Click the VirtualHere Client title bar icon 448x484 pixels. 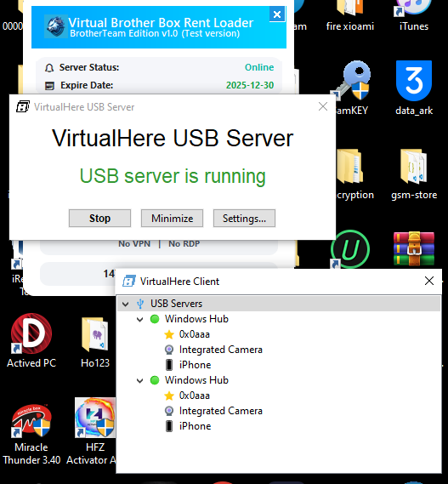(129, 282)
